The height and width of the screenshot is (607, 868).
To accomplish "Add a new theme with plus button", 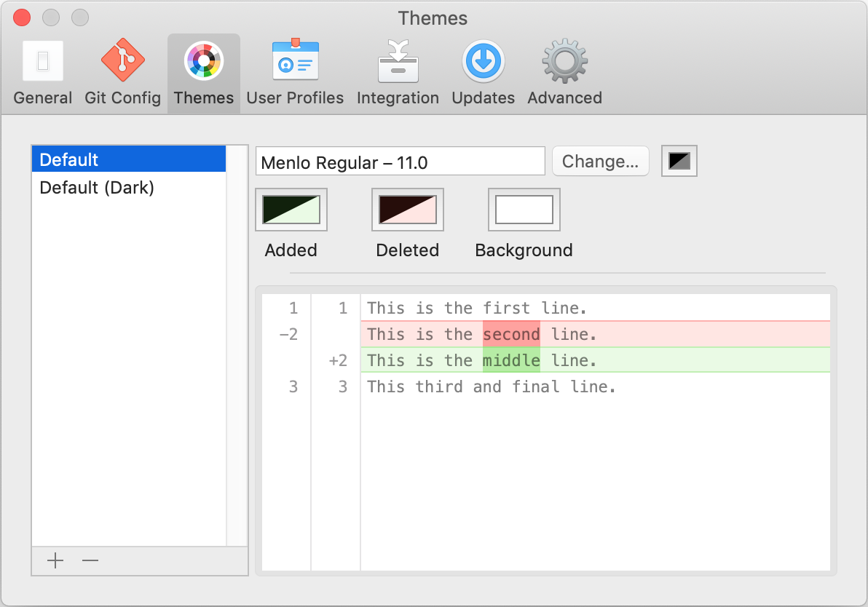I will click(55, 560).
